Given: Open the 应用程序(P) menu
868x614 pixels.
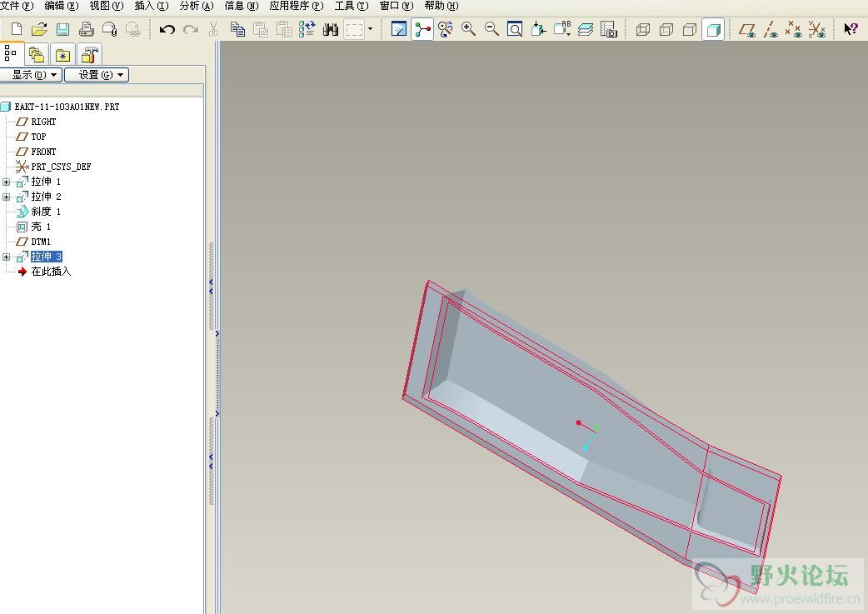Looking at the screenshot, I should tap(297, 6).
